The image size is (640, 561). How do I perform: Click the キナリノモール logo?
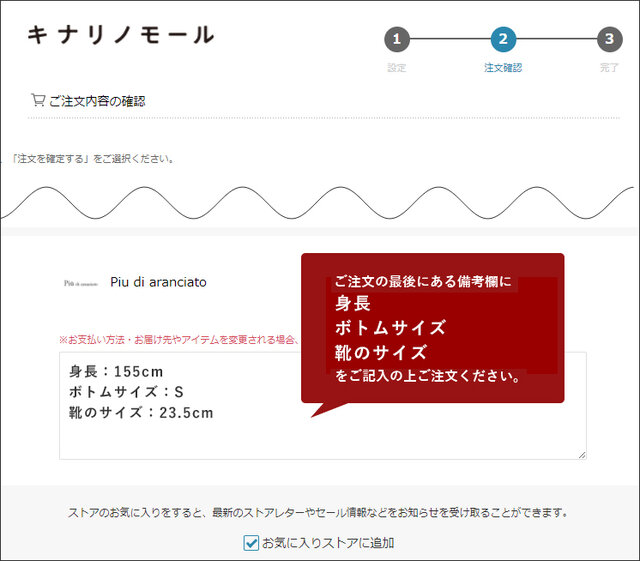121,35
